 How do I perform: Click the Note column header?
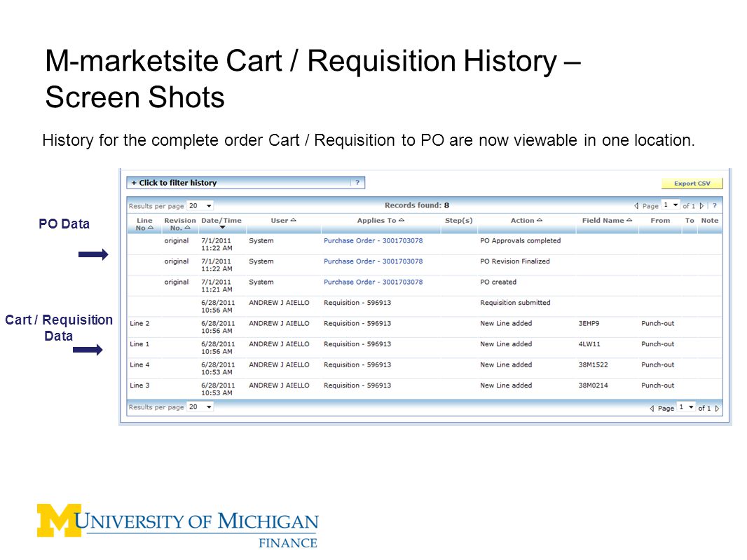pyautogui.click(x=709, y=220)
